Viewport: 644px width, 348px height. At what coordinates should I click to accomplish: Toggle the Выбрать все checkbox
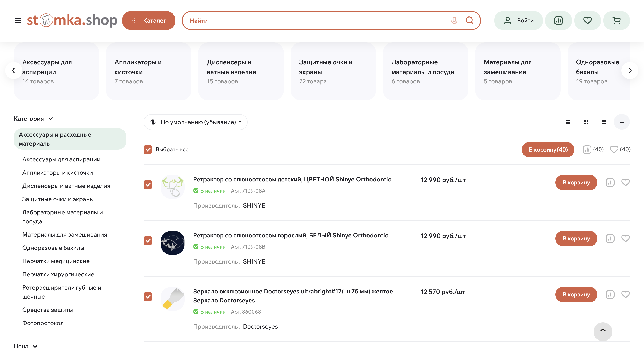(148, 150)
